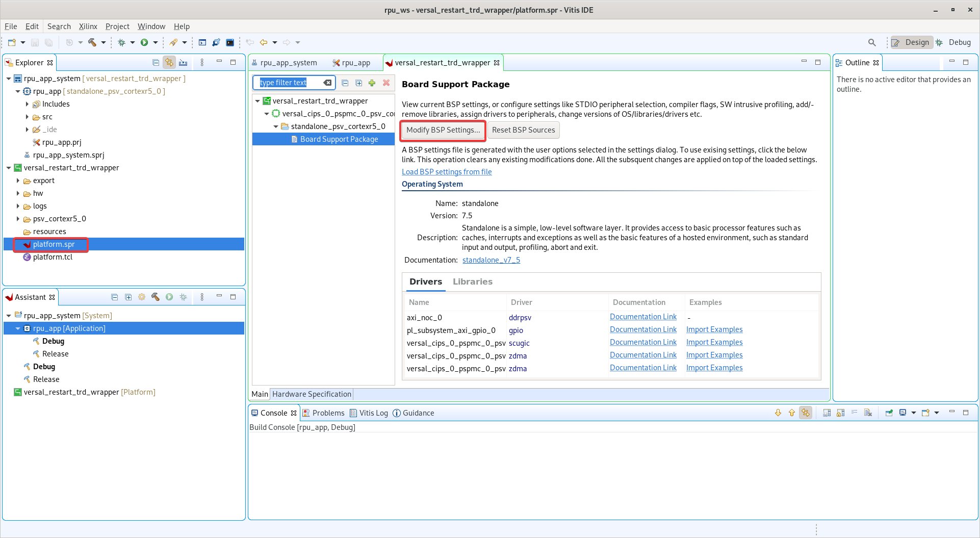Click the Assistant panel green run icon
980x538 pixels.
(169, 297)
